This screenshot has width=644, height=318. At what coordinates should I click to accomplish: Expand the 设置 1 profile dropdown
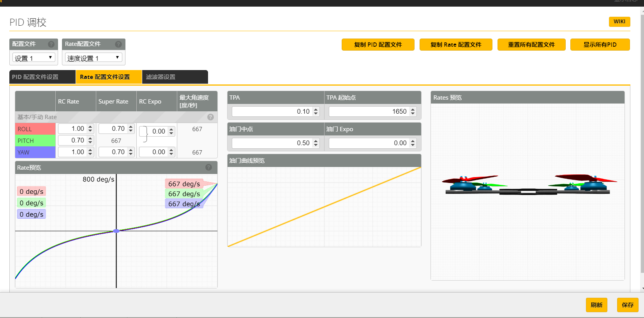coord(34,58)
